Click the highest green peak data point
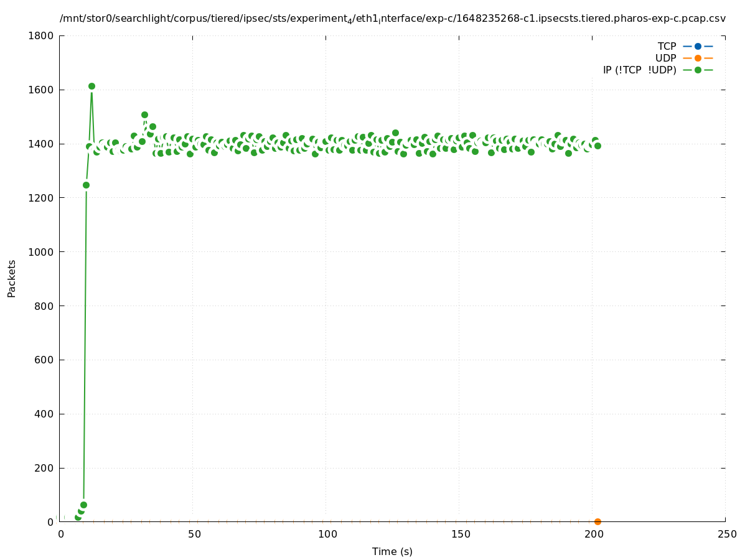The height and width of the screenshot is (560, 745). 91,86
